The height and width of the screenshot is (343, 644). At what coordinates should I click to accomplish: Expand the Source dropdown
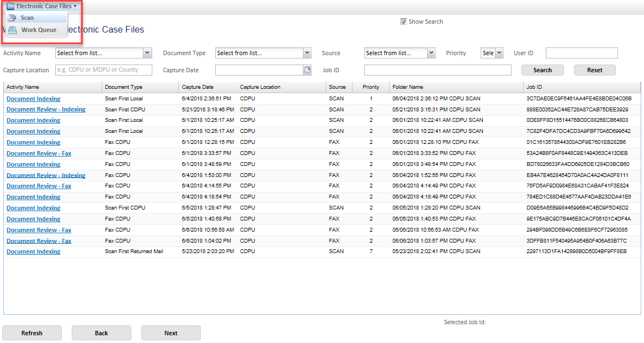[432, 53]
